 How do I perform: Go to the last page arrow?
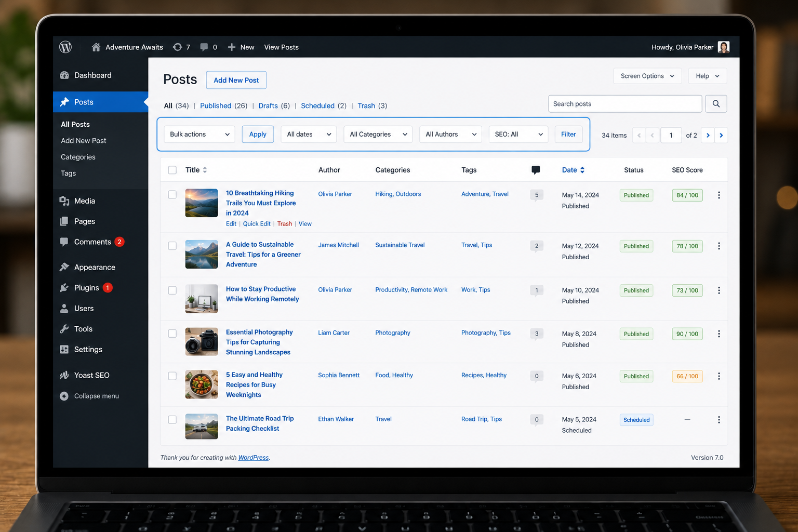point(721,135)
